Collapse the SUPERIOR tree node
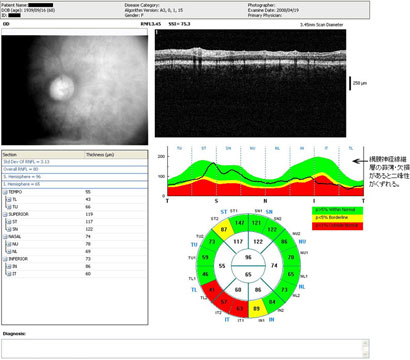 [5, 215]
